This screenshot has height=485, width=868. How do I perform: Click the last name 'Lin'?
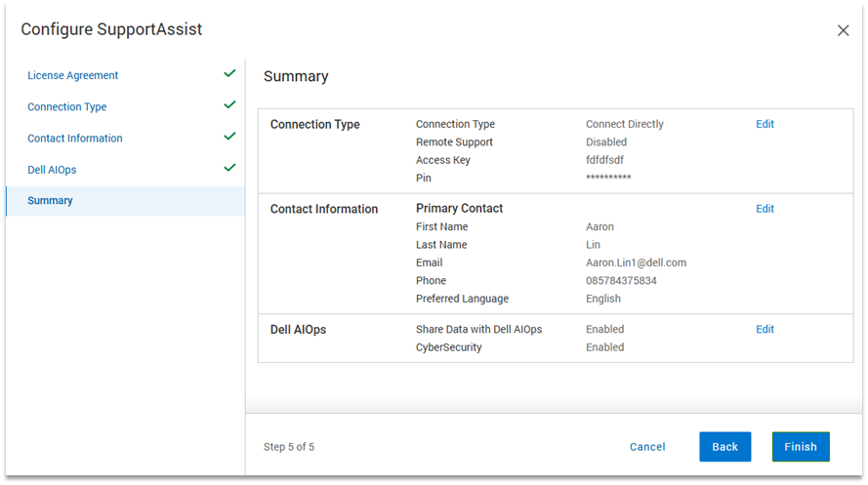click(593, 244)
